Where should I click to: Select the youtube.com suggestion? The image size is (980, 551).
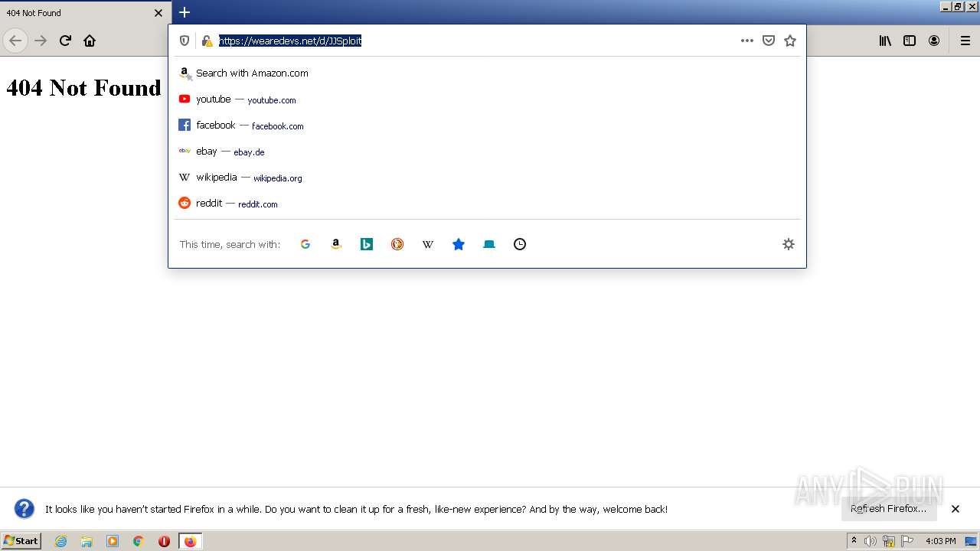coord(487,99)
